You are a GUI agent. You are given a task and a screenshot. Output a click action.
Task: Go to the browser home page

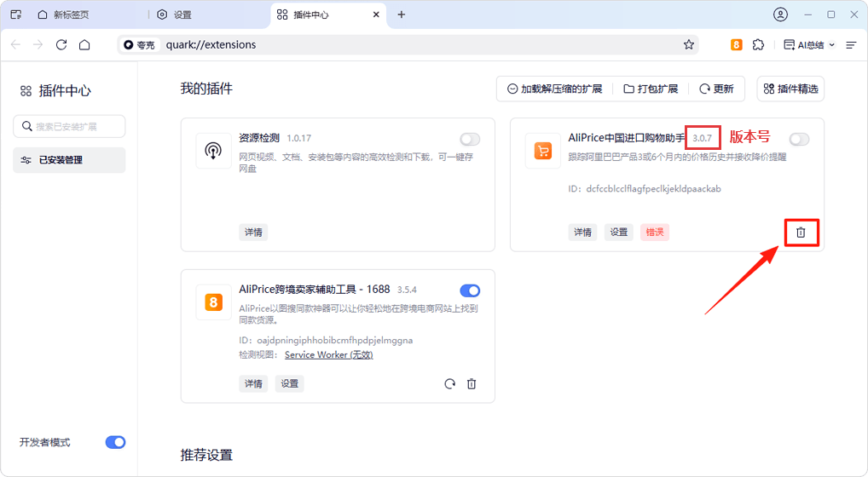click(84, 44)
